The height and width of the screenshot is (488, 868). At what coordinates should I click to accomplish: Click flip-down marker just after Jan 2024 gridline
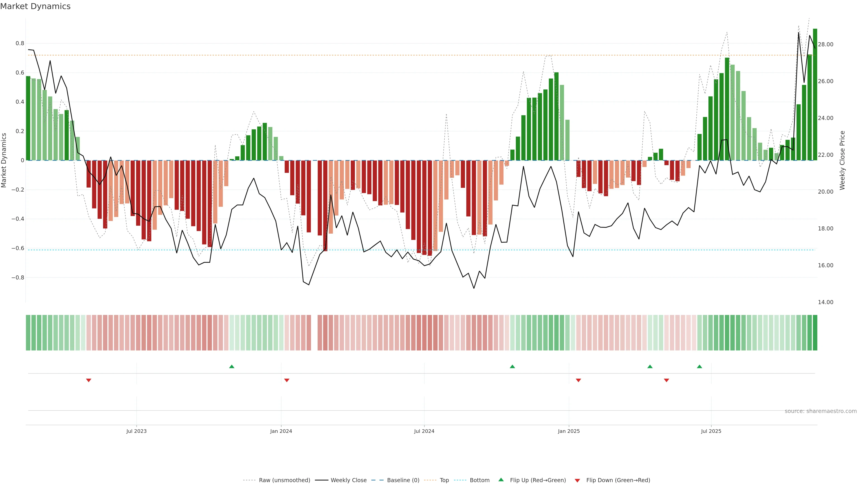(287, 380)
